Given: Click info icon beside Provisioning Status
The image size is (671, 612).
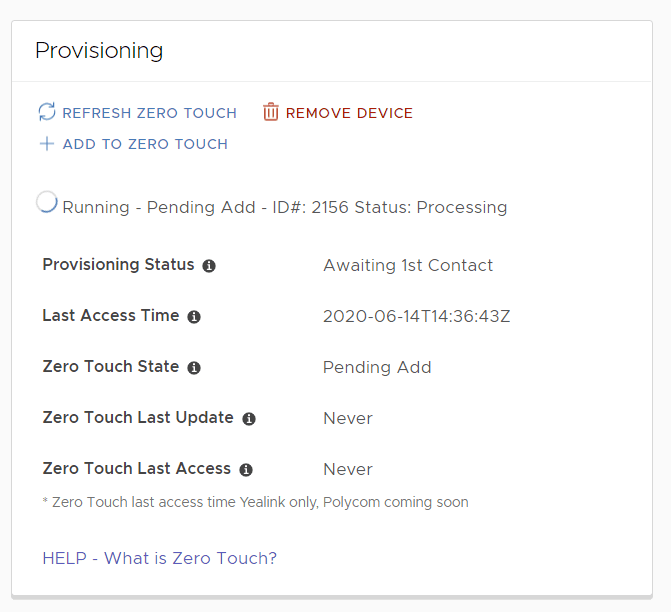Looking at the screenshot, I should (209, 266).
